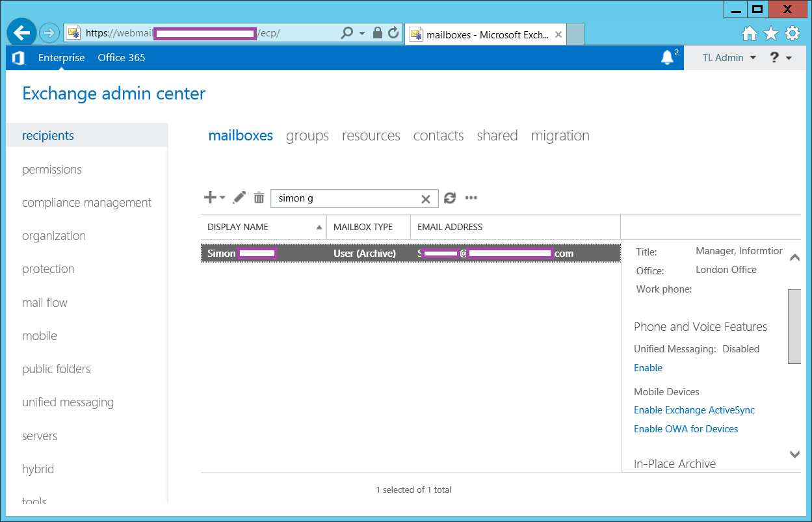Click the details pane scroll down arrow

click(794, 454)
